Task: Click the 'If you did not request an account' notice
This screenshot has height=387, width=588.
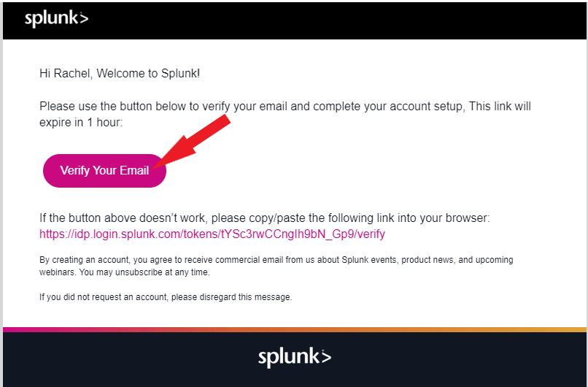Action: click(166, 297)
